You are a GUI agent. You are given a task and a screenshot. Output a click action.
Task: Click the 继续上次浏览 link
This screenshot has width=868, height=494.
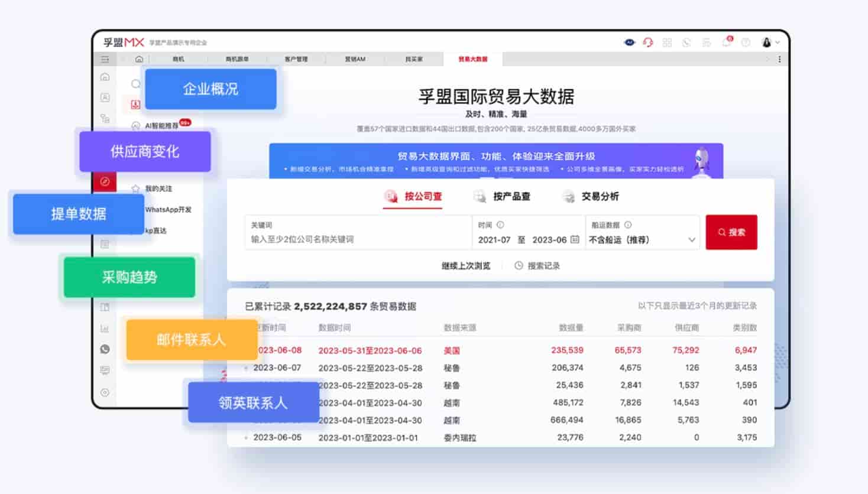pyautogui.click(x=466, y=266)
